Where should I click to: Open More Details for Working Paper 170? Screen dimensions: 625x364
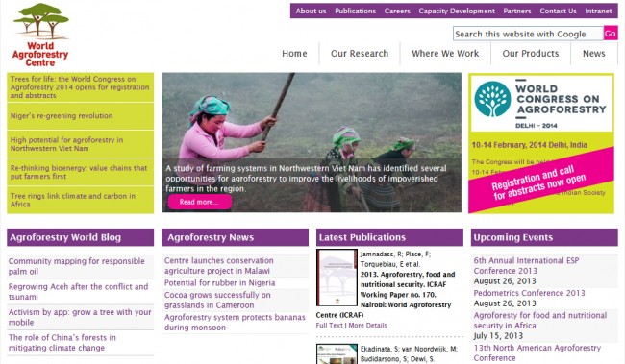367,326
